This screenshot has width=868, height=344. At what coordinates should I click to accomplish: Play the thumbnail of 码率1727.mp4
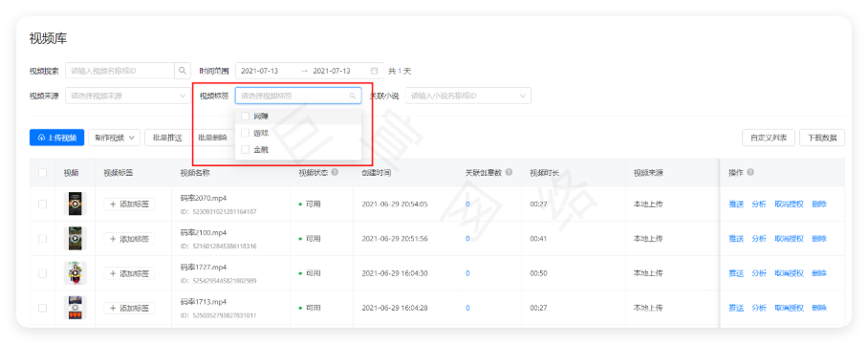(76, 273)
